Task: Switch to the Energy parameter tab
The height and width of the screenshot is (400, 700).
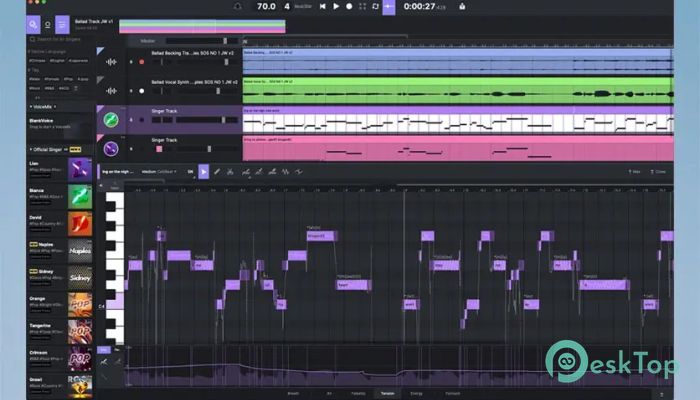Action: pyautogui.click(x=416, y=394)
